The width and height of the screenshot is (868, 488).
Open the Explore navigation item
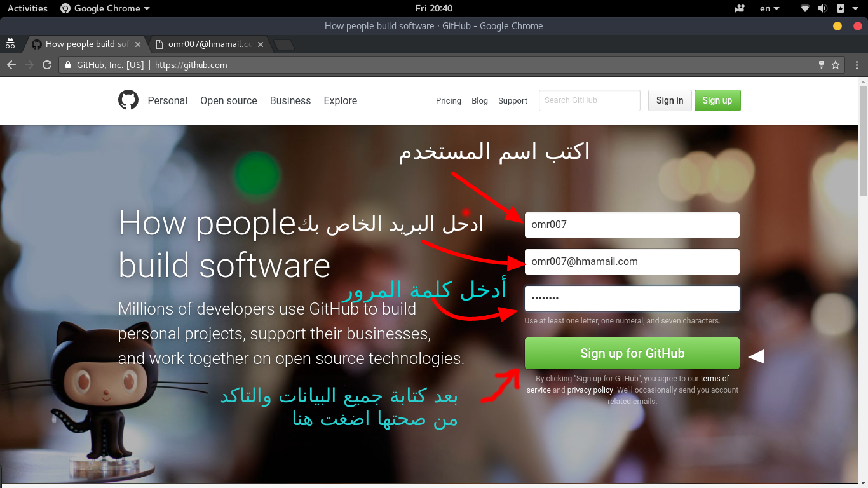(340, 100)
